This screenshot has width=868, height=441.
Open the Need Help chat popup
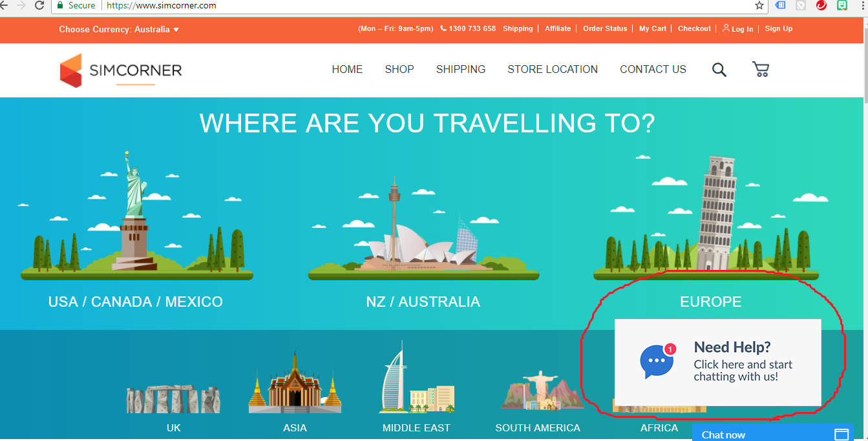[717, 362]
